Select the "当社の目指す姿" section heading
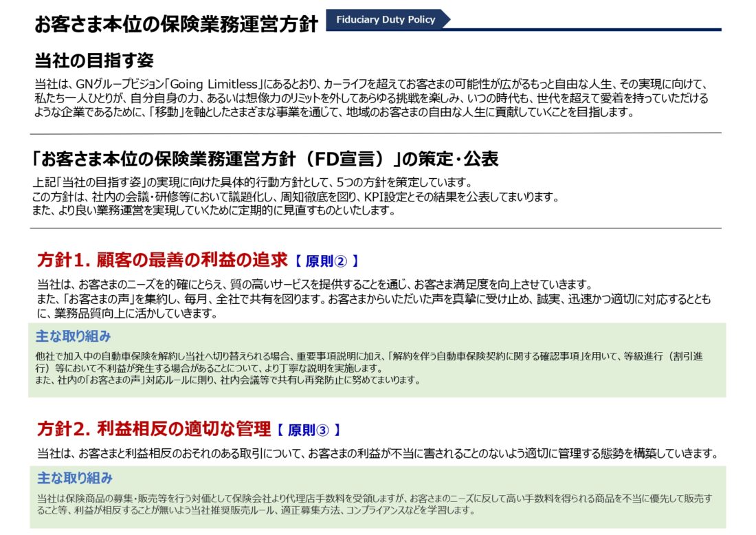756x535 pixels. coord(93,61)
